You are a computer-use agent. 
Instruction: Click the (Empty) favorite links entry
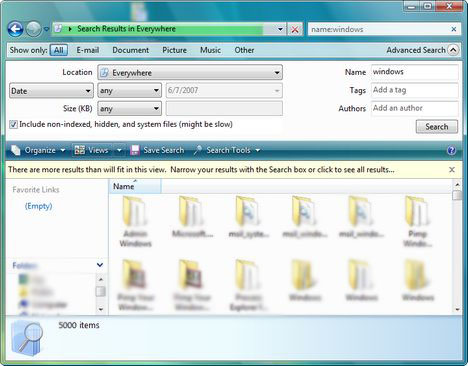(x=38, y=206)
